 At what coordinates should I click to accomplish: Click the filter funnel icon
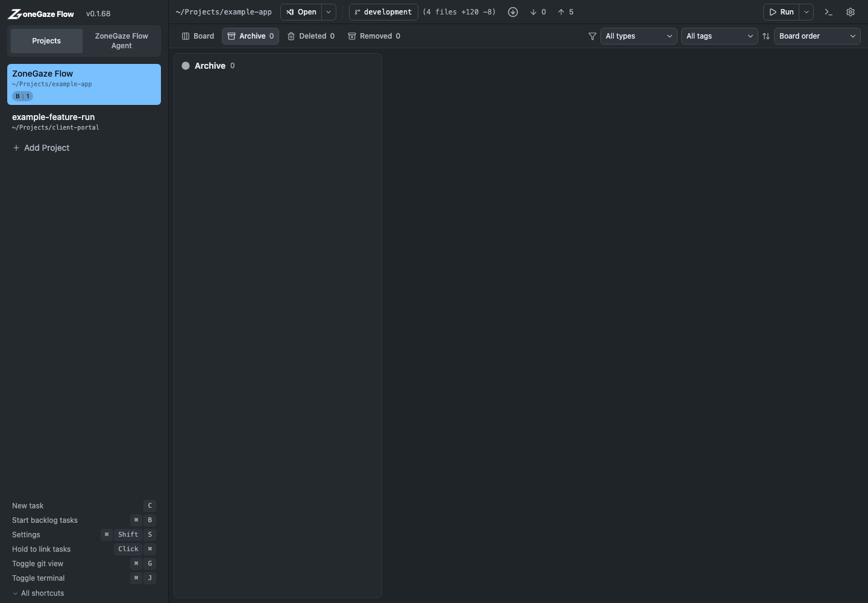593,36
